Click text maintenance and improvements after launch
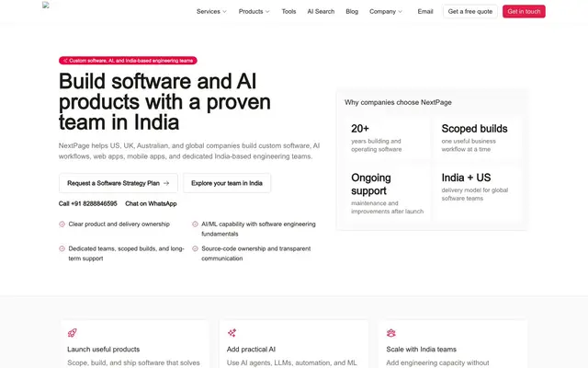The image size is (588, 368). 387,207
